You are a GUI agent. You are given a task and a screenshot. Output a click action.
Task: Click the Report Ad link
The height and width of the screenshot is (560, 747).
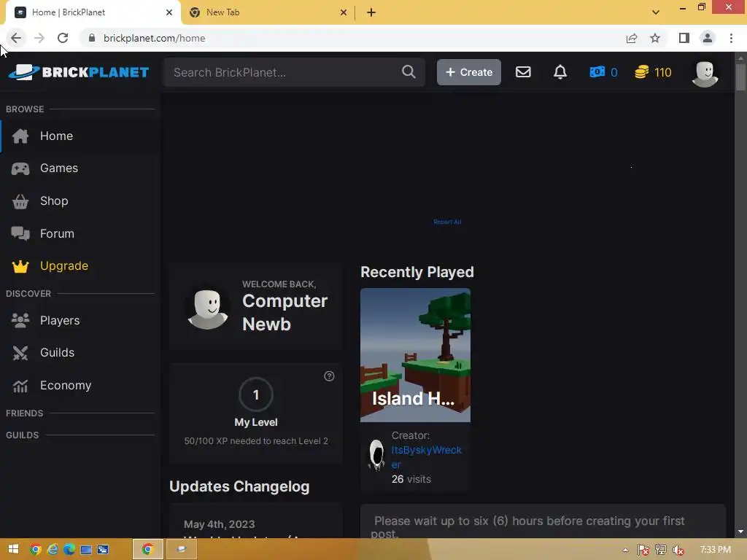(x=447, y=222)
